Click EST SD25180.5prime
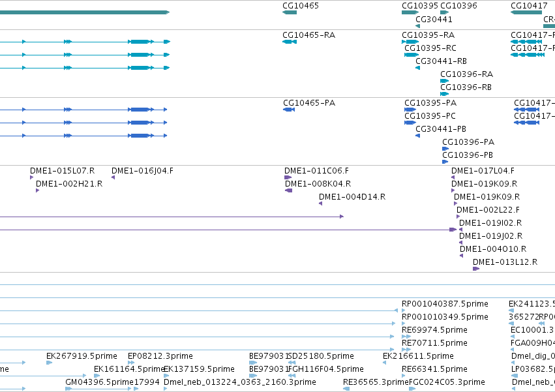 [x=322, y=357]
